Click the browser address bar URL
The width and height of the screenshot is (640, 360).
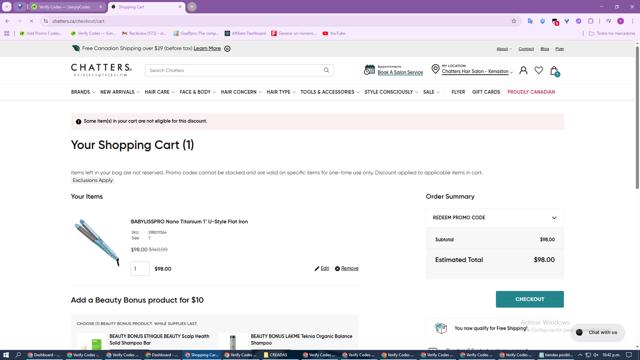tap(78, 21)
